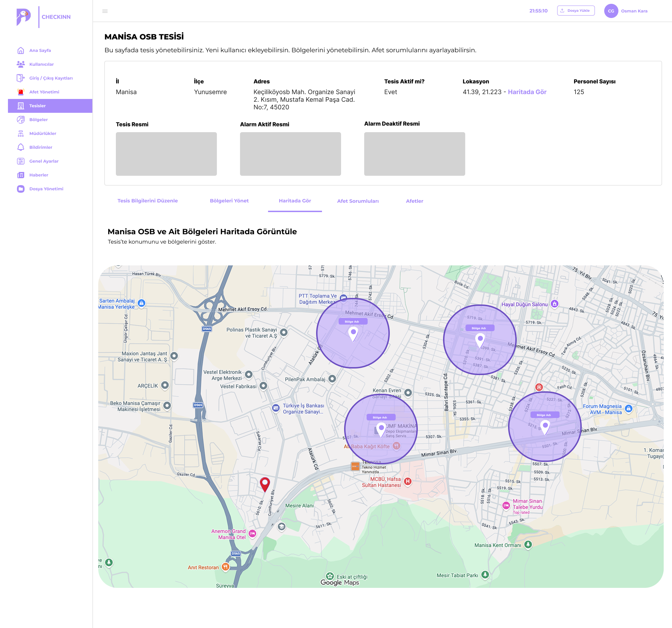
Task: Click the Genel Ayarlar sliders icon
Action: click(21, 161)
